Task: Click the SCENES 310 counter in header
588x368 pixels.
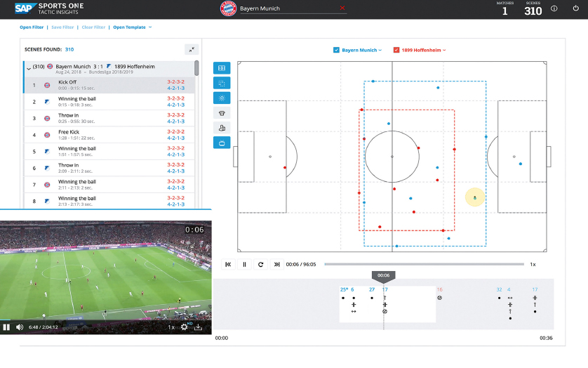Action: click(533, 8)
